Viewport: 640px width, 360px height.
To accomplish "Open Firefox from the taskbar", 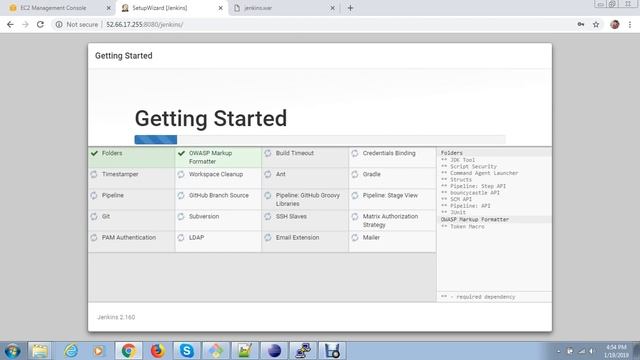I will click(x=158, y=351).
